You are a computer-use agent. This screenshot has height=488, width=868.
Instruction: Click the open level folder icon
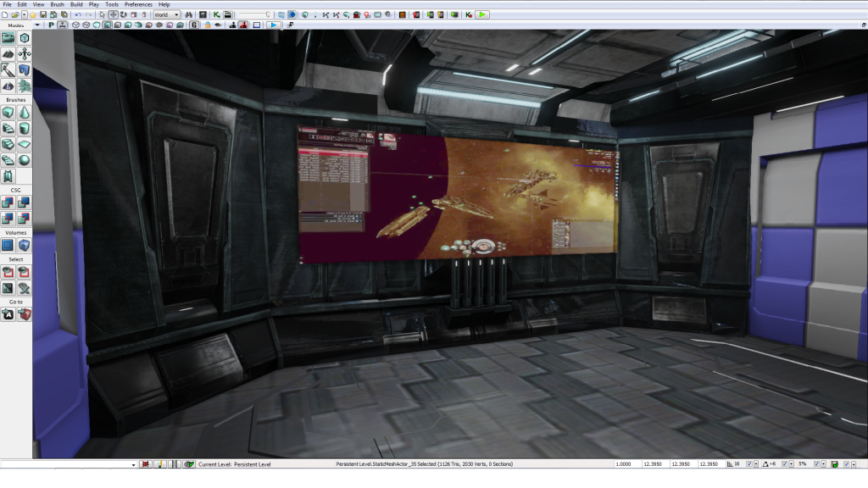click(x=15, y=15)
